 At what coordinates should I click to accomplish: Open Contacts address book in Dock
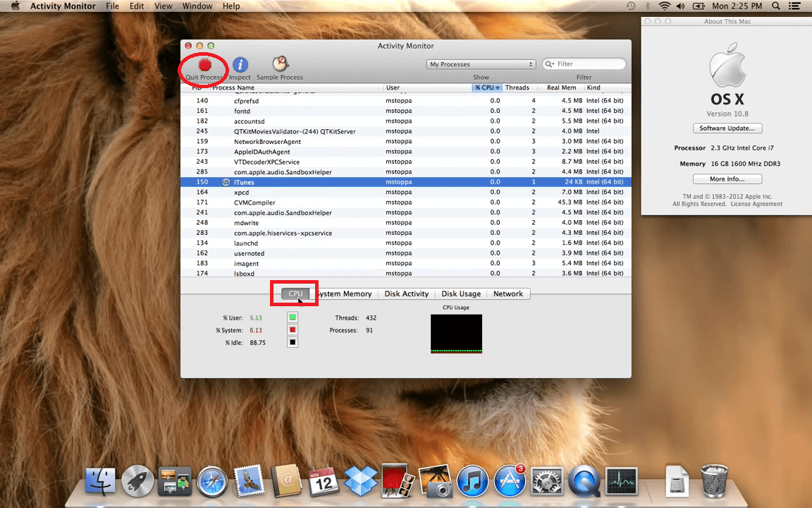click(x=286, y=480)
